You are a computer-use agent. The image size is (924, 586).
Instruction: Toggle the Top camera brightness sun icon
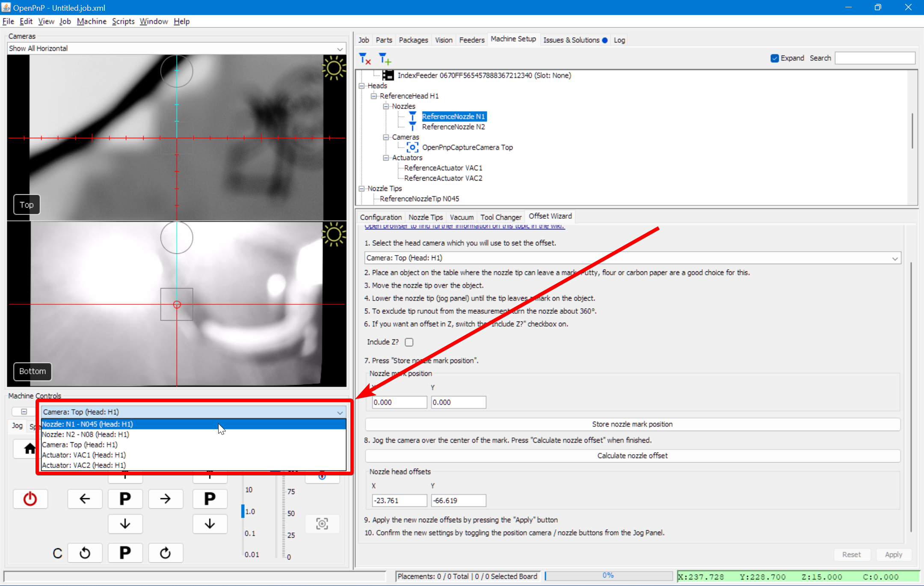334,68
